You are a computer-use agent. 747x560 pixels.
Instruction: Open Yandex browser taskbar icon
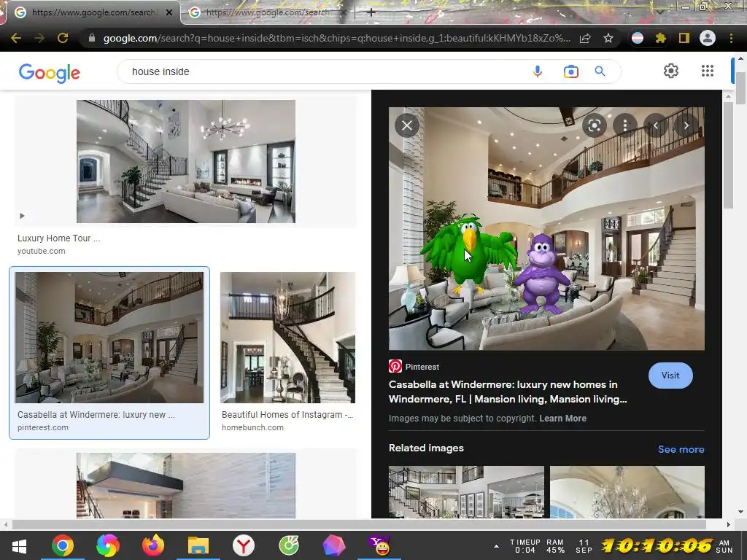tap(244, 545)
